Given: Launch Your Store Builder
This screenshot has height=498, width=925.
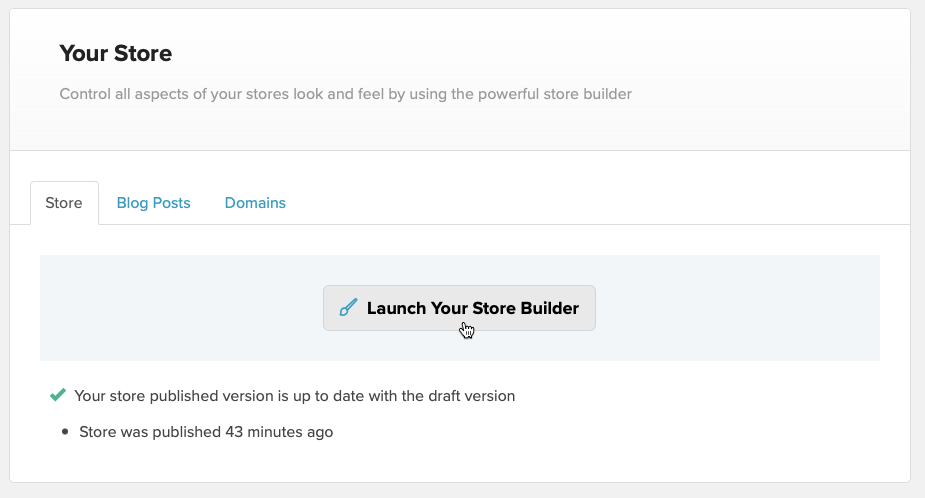Looking at the screenshot, I should (459, 308).
